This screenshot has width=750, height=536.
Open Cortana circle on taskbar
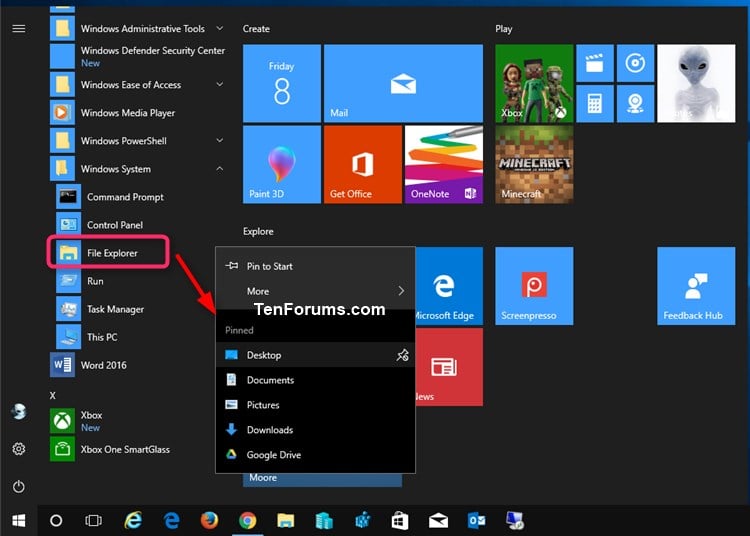coord(56,520)
